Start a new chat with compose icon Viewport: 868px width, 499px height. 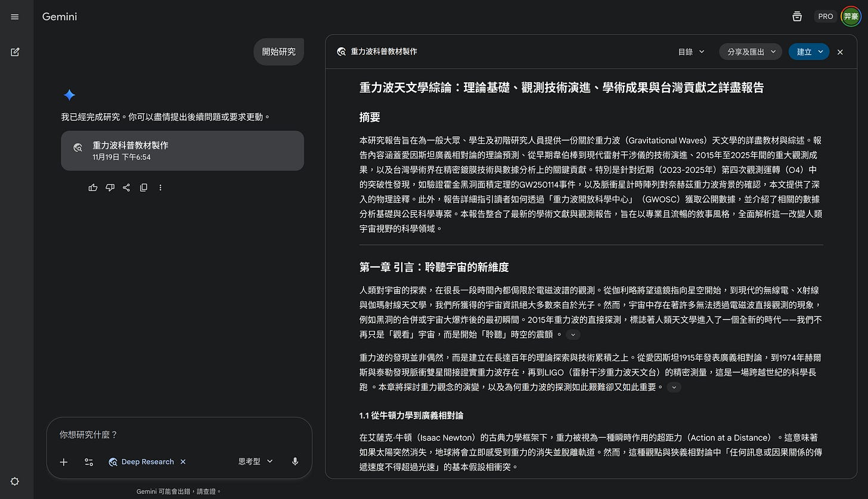tap(15, 52)
